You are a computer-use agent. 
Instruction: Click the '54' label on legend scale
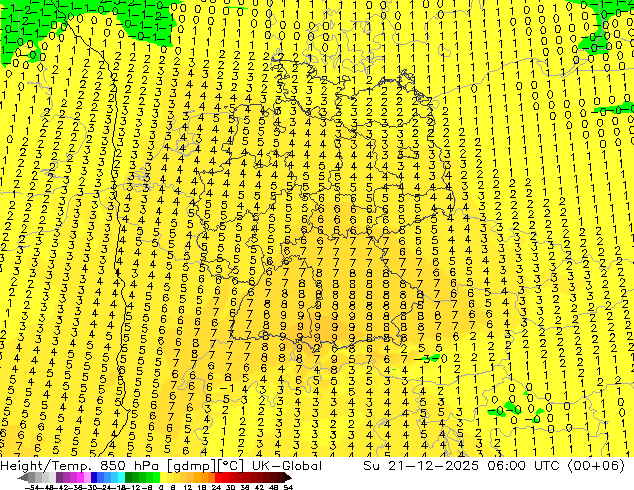tap(289, 487)
